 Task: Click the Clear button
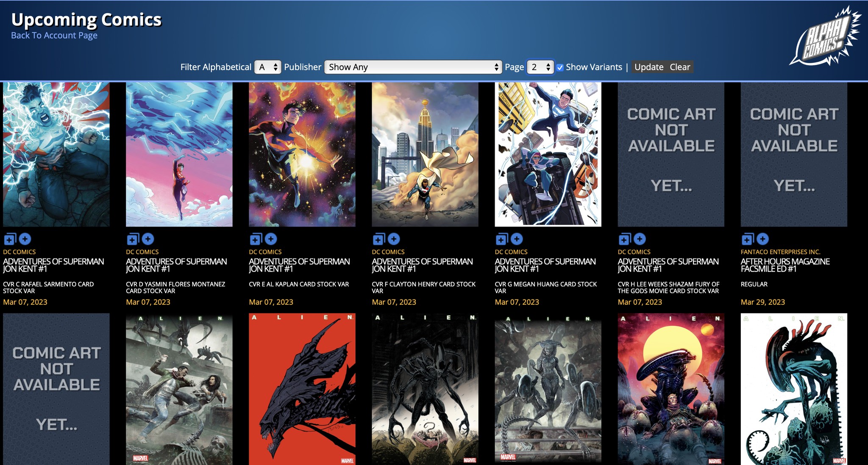coord(679,67)
